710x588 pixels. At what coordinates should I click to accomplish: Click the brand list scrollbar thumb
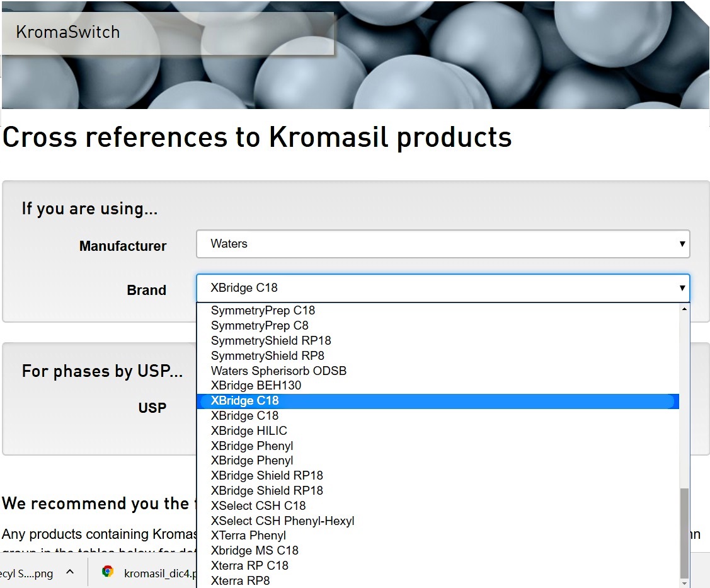pyautogui.click(x=684, y=533)
